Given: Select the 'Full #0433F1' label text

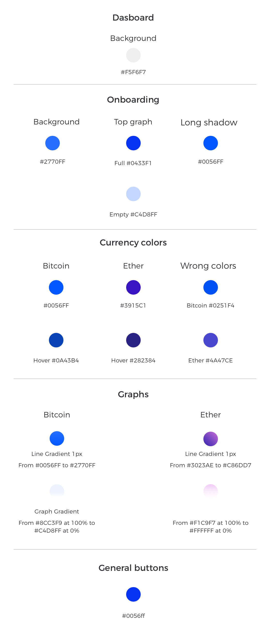Looking at the screenshot, I should pos(133,163).
